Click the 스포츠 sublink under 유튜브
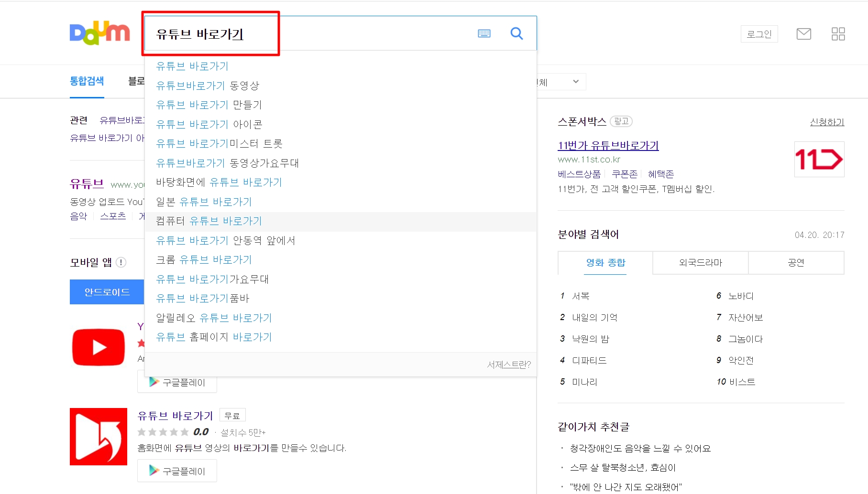This screenshot has width=868, height=494. tap(113, 216)
